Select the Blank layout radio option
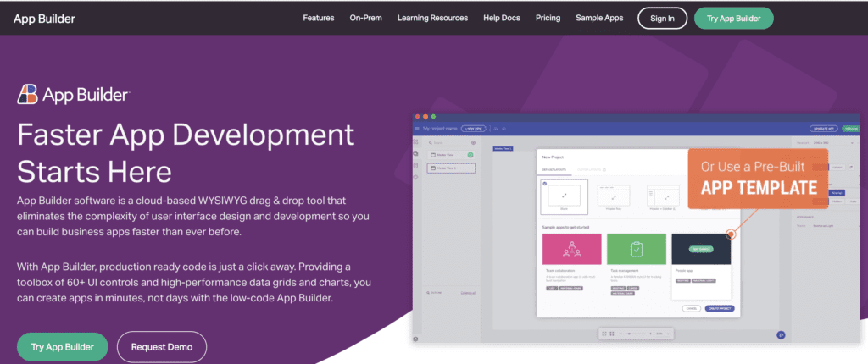 (545, 183)
